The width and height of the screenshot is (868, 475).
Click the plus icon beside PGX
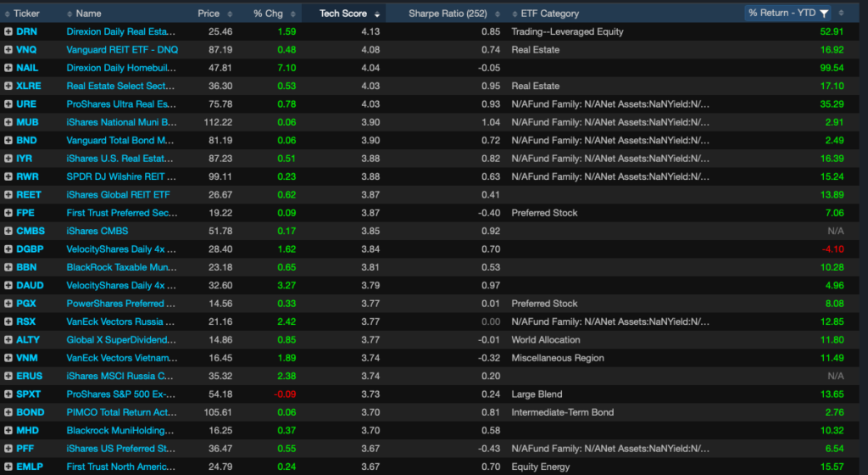click(8, 304)
